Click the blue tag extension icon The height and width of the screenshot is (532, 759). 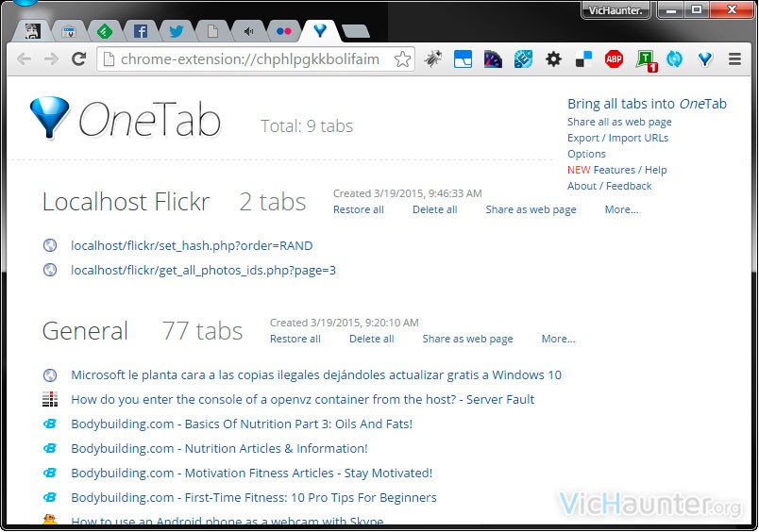(x=523, y=59)
